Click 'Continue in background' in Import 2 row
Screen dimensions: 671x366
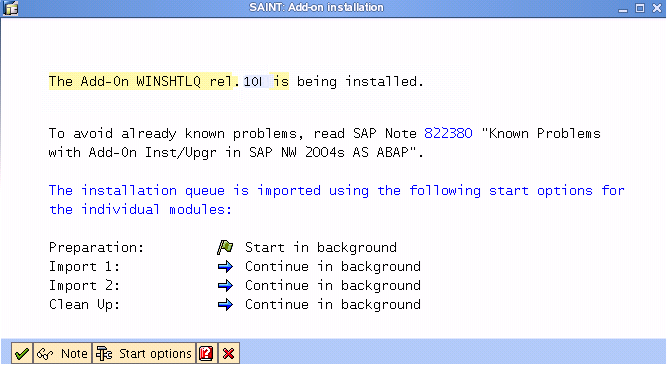(333, 286)
